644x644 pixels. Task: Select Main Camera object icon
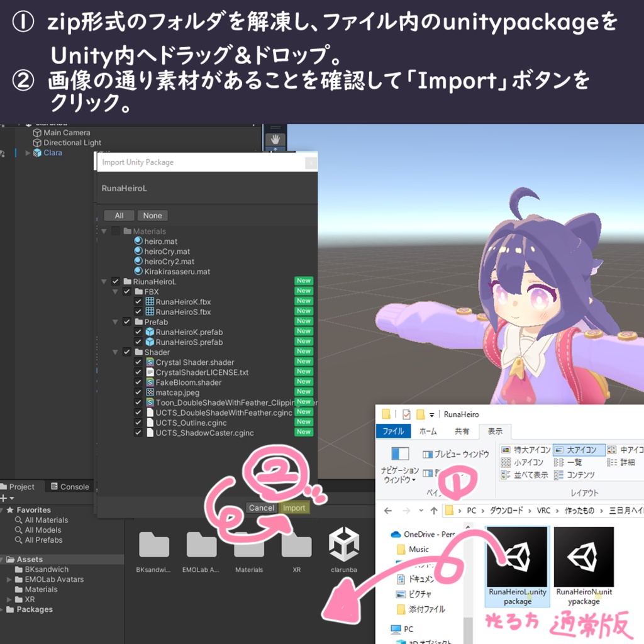37,133
